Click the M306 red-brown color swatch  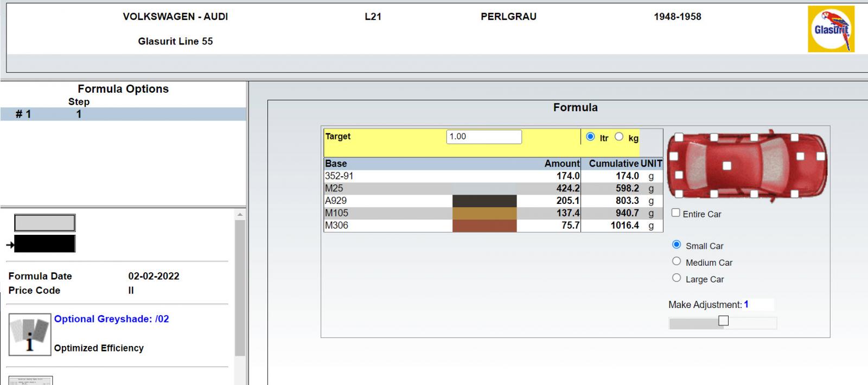click(484, 226)
